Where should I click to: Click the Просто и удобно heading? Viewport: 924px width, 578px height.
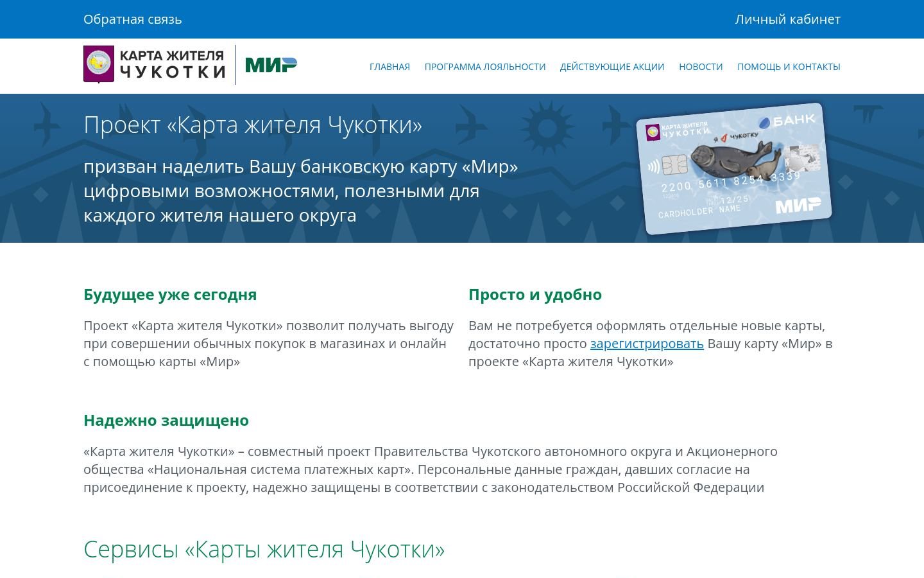pyautogui.click(x=535, y=295)
